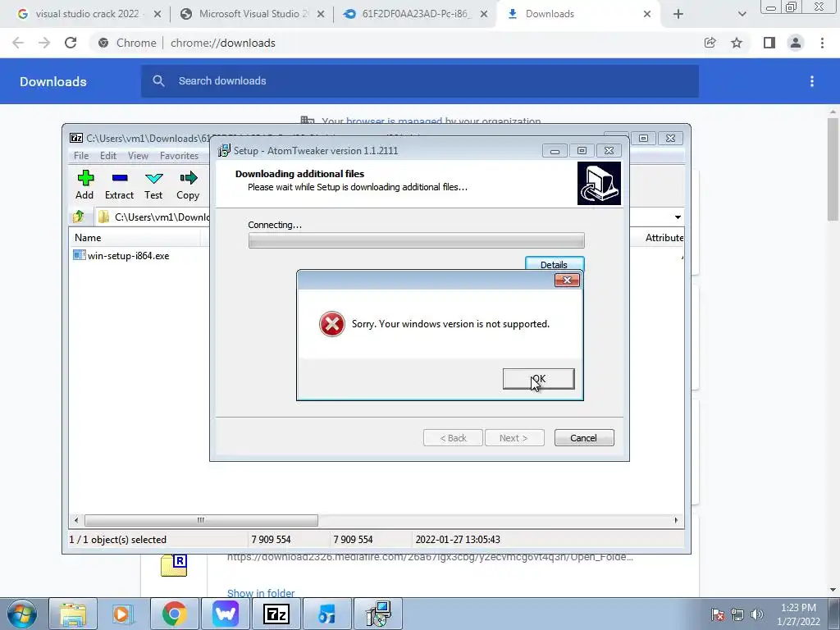Click the purple W app taskbar icon

(x=226, y=614)
